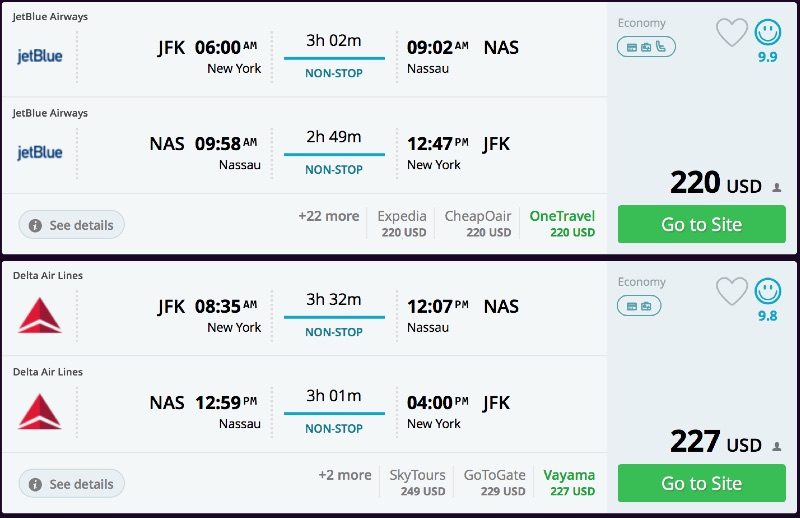
Task: Choose the CheapOair 220 USD offer
Action: [x=478, y=224]
